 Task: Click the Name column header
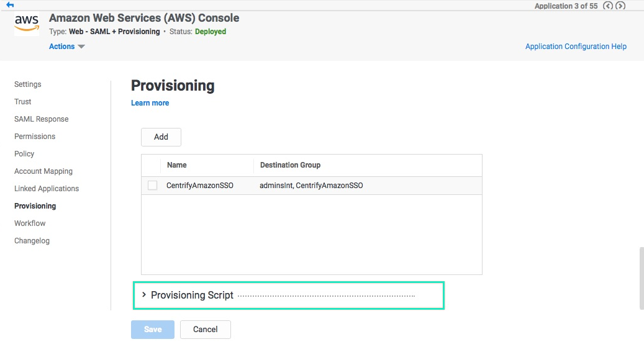pyautogui.click(x=176, y=165)
